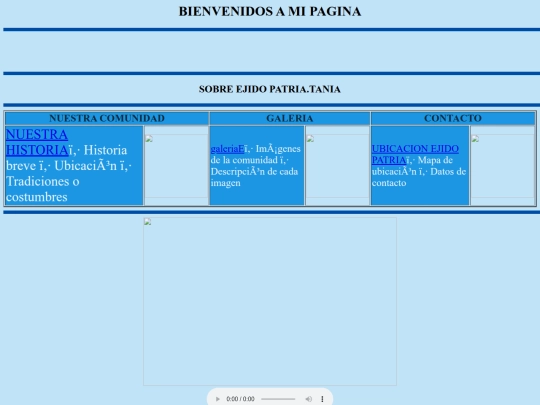Open audio player more options menu
The height and width of the screenshot is (405, 540).
pos(322,399)
